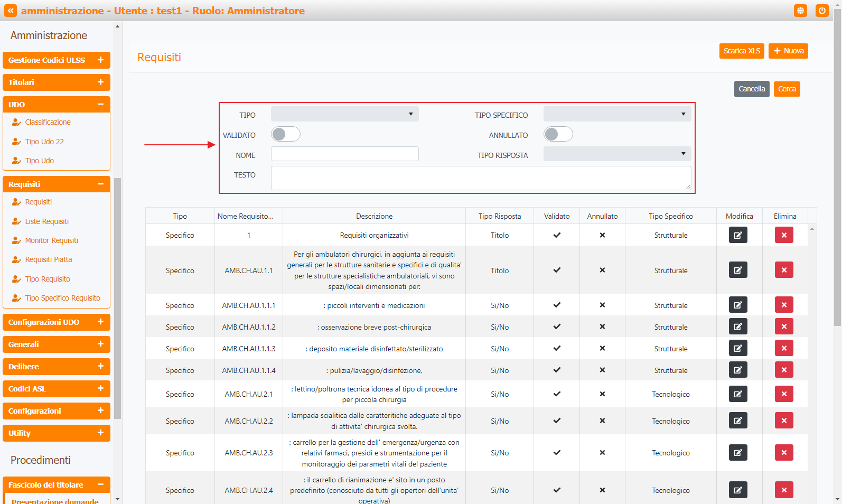Image resolution: width=842 pixels, height=504 pixels.
Task: Click the power logout icon
Action: (822, 11)
